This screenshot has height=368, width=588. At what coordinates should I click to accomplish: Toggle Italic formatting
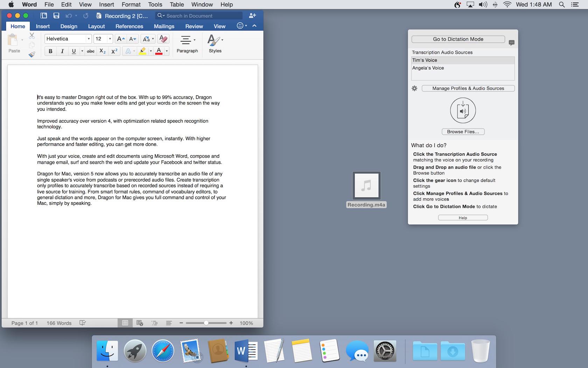tap(62, 51)
